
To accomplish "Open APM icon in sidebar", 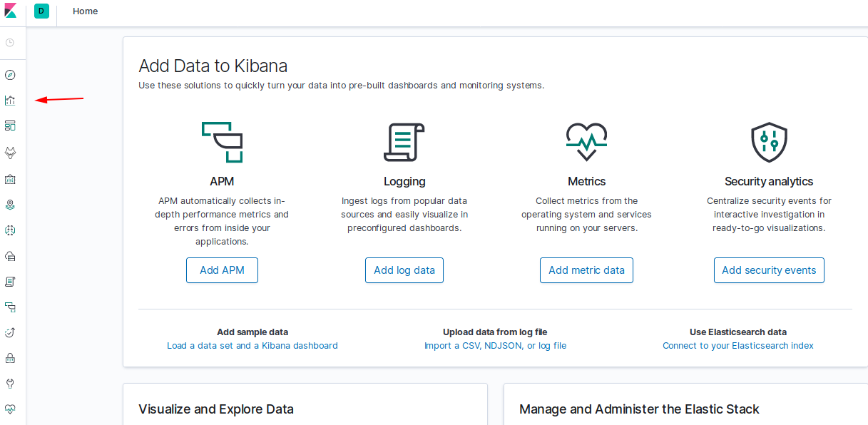I will point(10,307).
